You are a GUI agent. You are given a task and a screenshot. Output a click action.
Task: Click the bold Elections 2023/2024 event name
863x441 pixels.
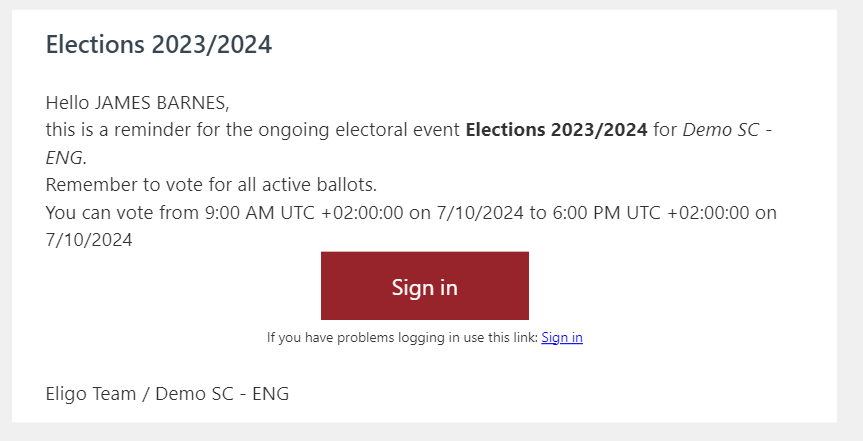[556, 130]
